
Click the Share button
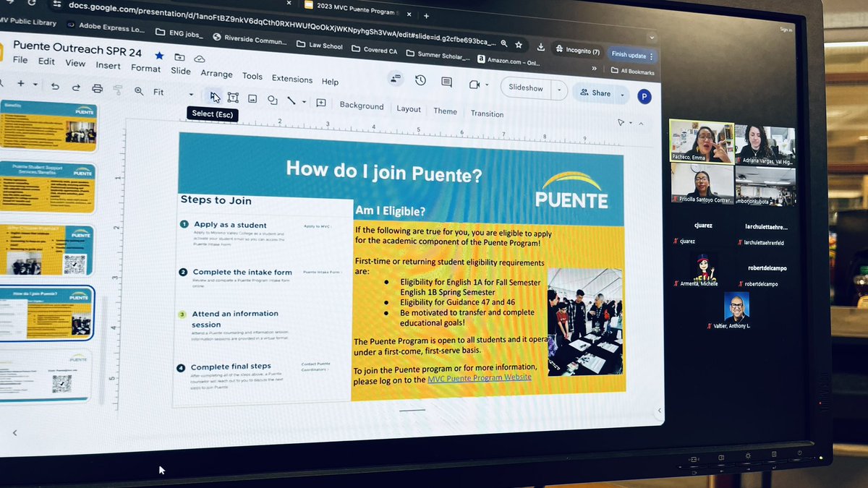[x=595, y=93]
